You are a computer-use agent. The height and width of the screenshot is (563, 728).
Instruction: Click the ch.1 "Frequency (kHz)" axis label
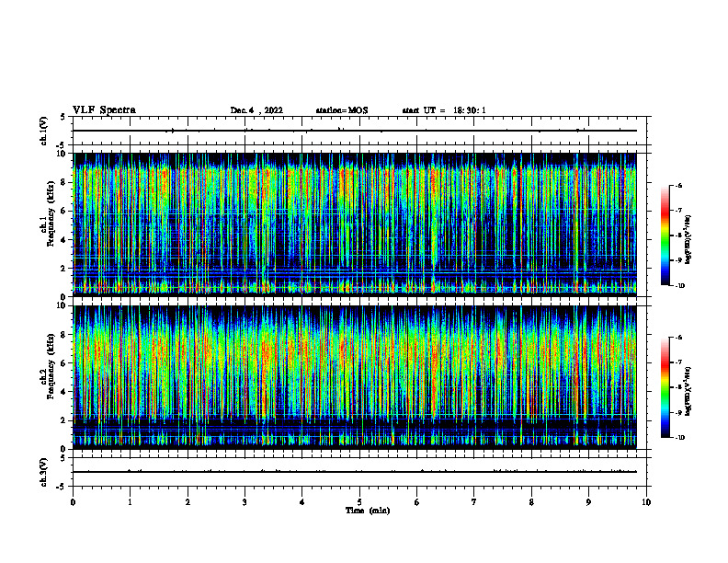point(51,213)
